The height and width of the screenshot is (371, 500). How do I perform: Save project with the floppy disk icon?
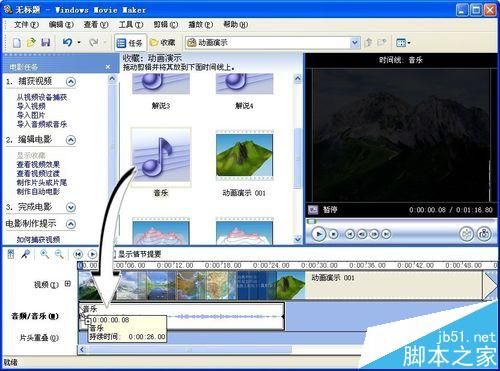45,42
